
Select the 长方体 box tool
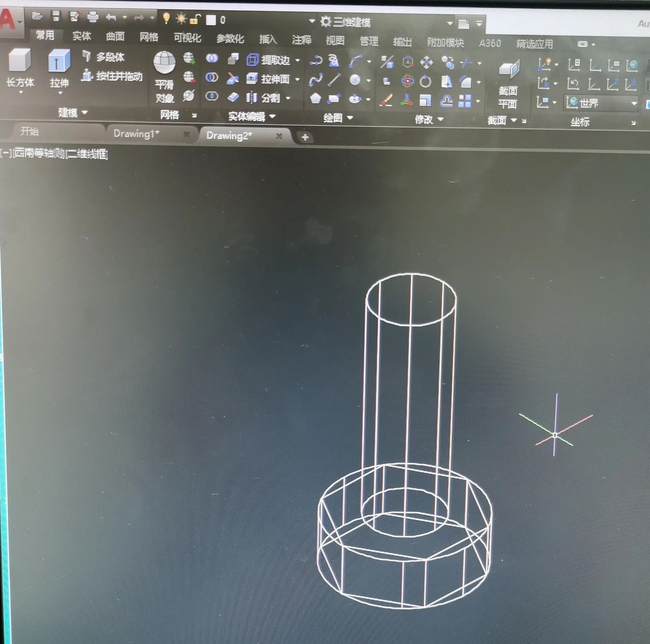point(20,62)
